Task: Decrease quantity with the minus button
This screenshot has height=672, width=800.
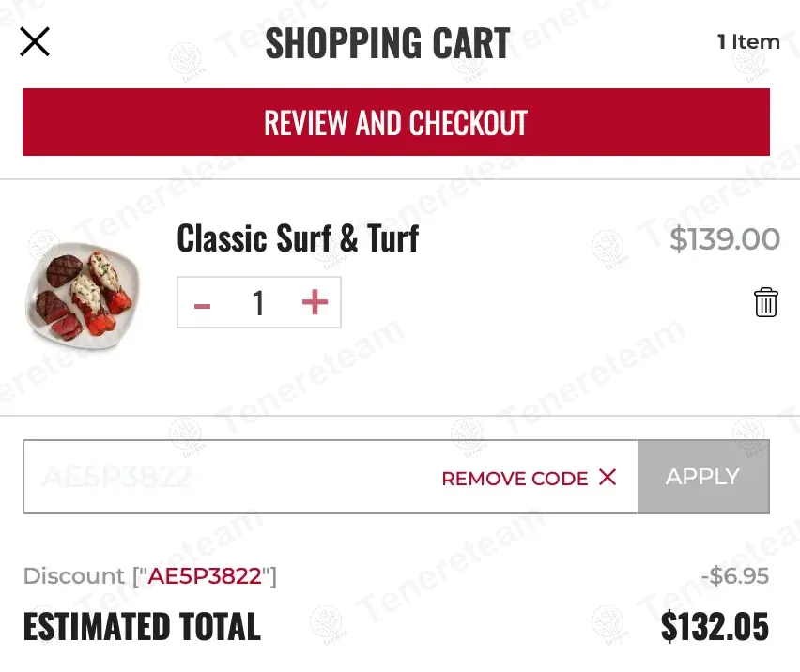Action: pos(202,303)
